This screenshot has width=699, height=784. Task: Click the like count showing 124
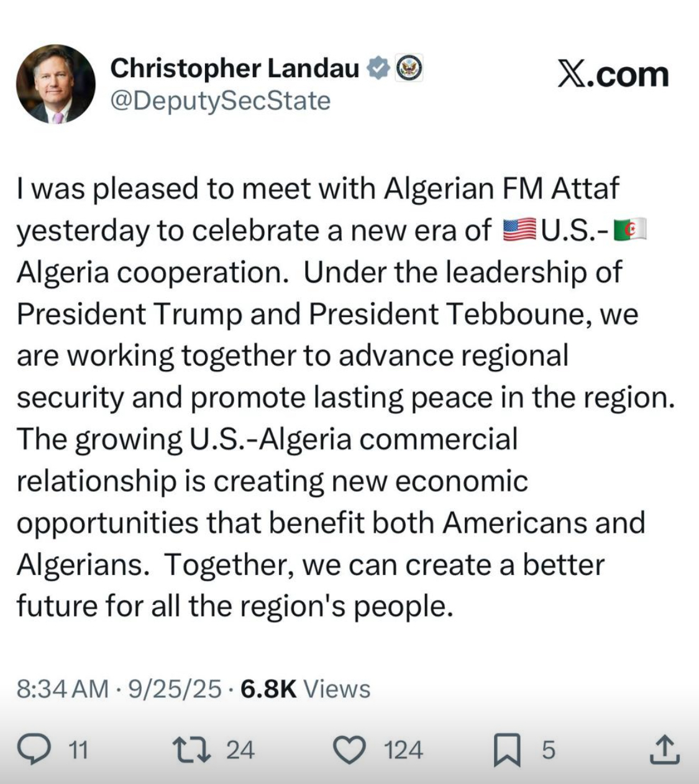[403, 750]
